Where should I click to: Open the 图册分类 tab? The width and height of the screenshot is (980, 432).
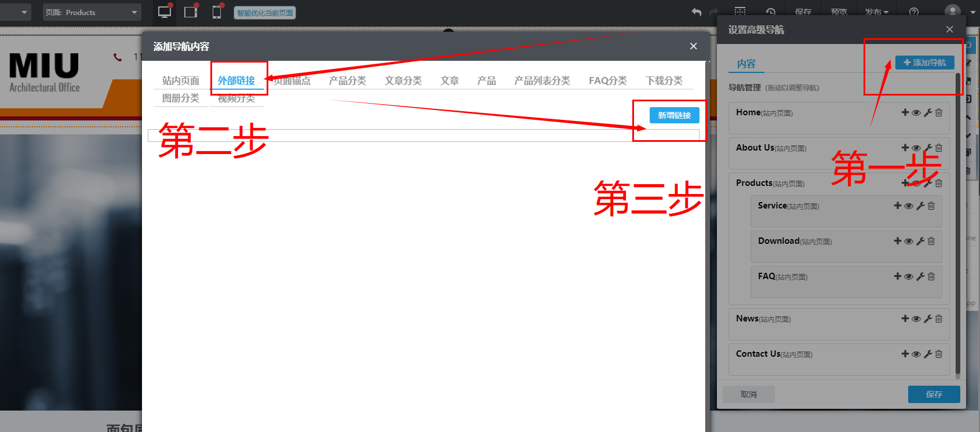pyautogui.click(x=180, y=98)
